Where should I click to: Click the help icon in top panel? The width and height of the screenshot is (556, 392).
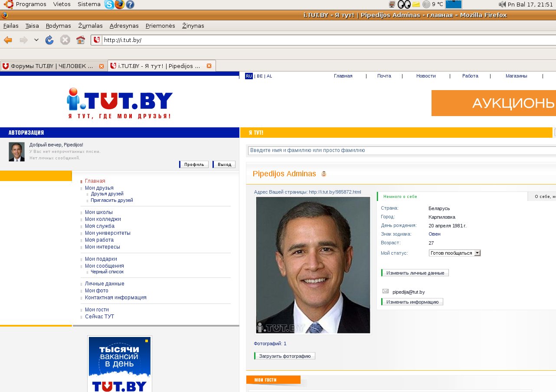pos(130,4)
